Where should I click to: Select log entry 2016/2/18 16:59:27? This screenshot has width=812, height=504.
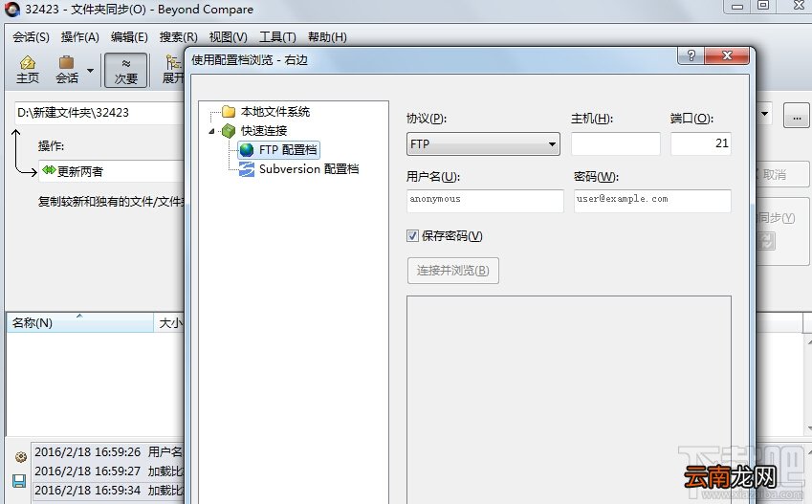[x=108, y=471]
